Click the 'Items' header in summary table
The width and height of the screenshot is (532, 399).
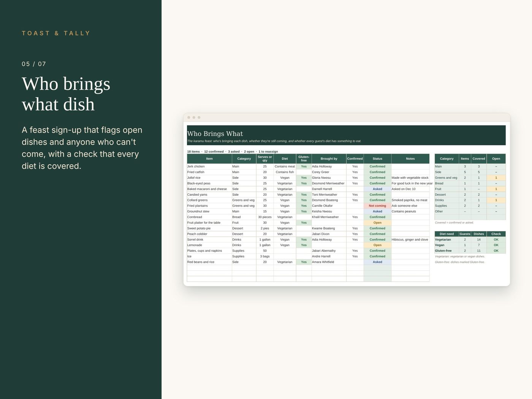click(465, 159)
